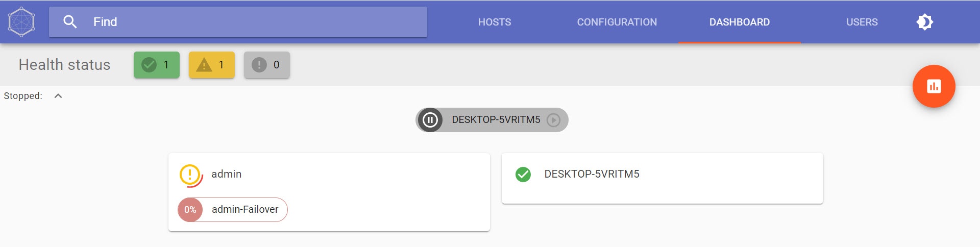The image size is (980, 247).
Task: Toggle the grey error status filter
Action: pos(266,65)
